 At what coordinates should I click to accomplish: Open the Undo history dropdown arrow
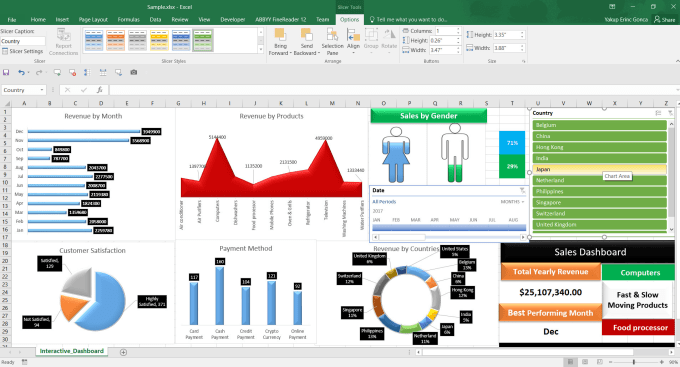pyautogui.click(x=28, y=72)
